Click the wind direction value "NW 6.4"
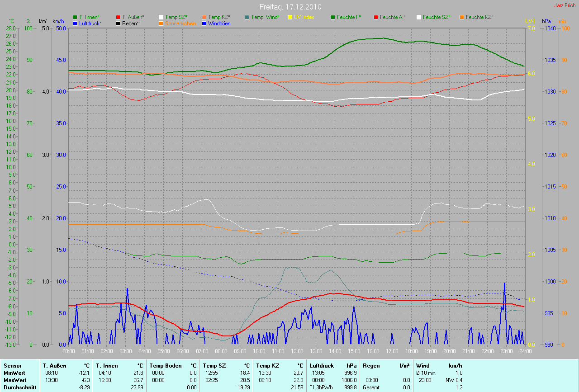The width and height of the screenshot is (579, 392). tap(454, 380)
